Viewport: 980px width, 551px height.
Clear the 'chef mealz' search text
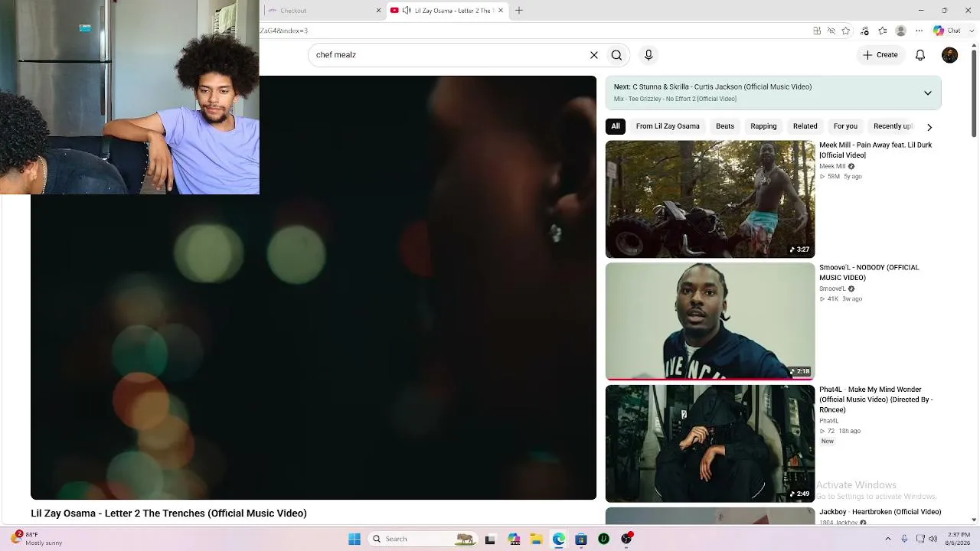coord(593,55)
